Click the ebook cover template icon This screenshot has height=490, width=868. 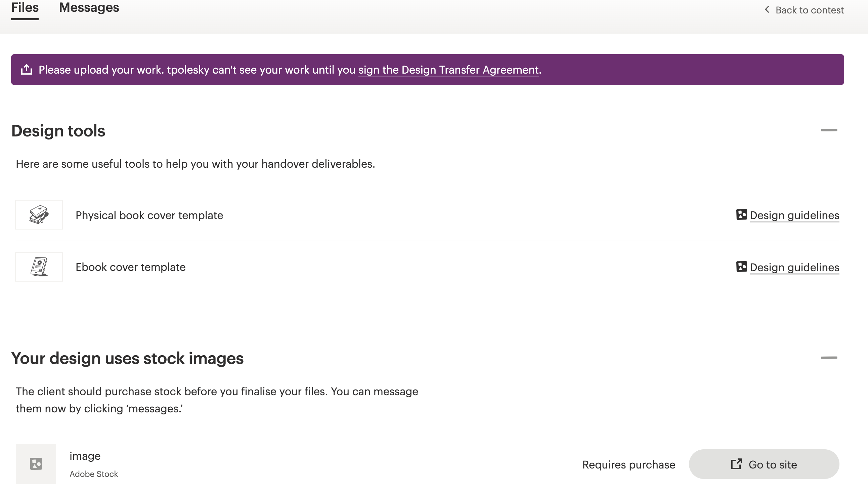39,267
